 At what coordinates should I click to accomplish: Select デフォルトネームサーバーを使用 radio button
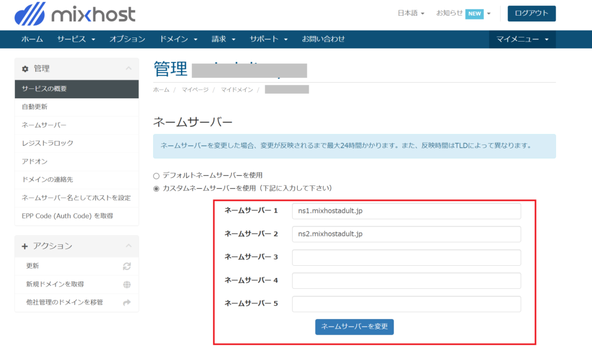156,175
